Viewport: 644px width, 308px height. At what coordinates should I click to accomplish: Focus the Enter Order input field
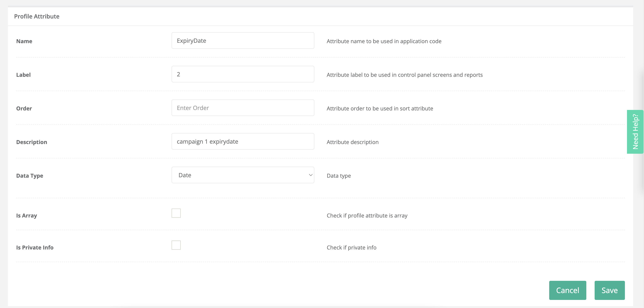coord(243,108)
